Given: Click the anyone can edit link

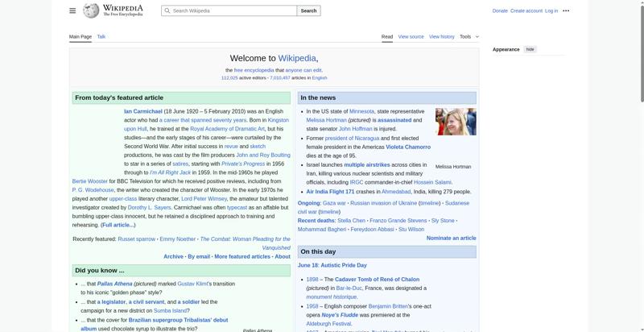Looking at the screenshot, I should 303,70.
